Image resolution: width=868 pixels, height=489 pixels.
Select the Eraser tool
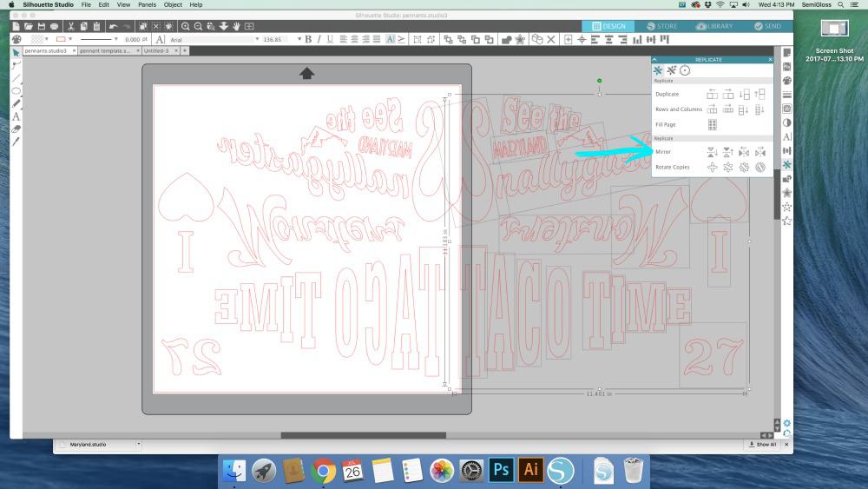[16, 129]
